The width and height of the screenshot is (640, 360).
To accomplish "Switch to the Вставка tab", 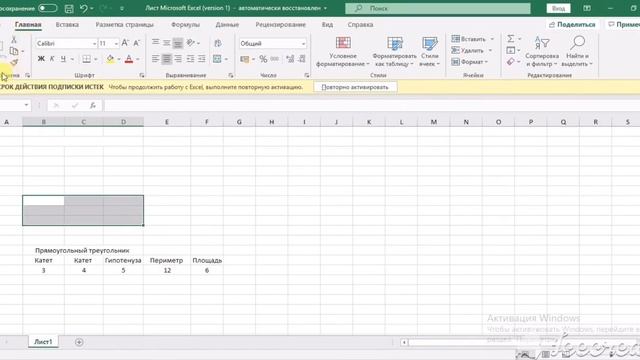I will (x=67, y=24).
